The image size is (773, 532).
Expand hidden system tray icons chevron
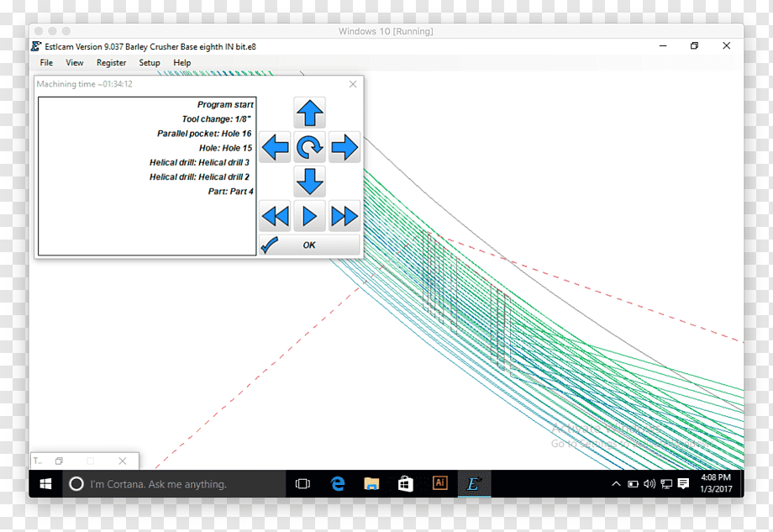616,484
